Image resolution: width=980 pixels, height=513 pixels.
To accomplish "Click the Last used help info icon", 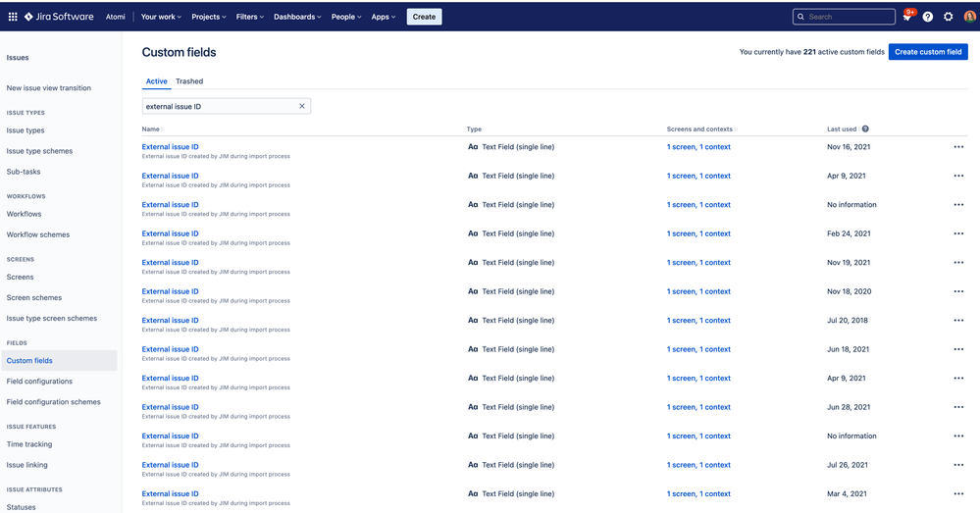I will [x=865, y=128].
